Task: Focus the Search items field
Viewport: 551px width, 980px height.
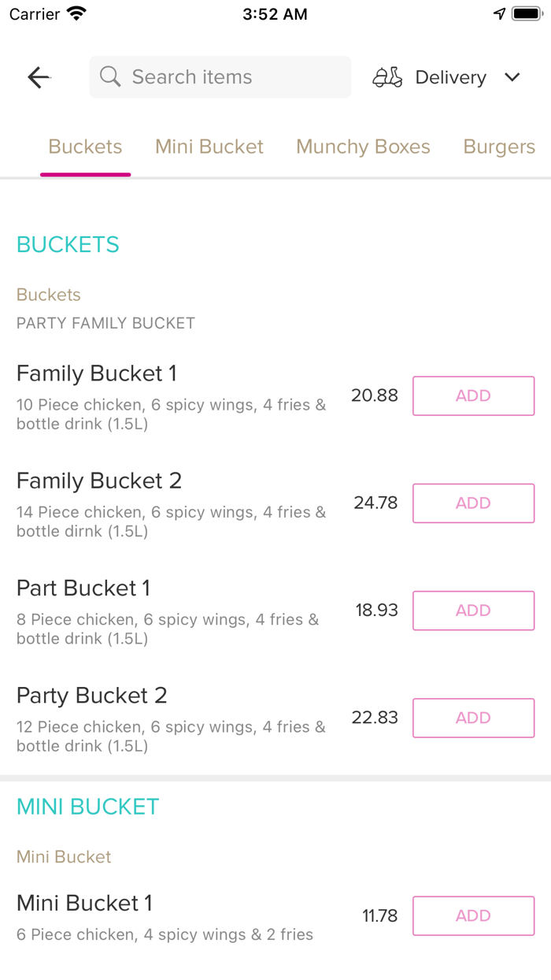Action: [x=228, y=77]
